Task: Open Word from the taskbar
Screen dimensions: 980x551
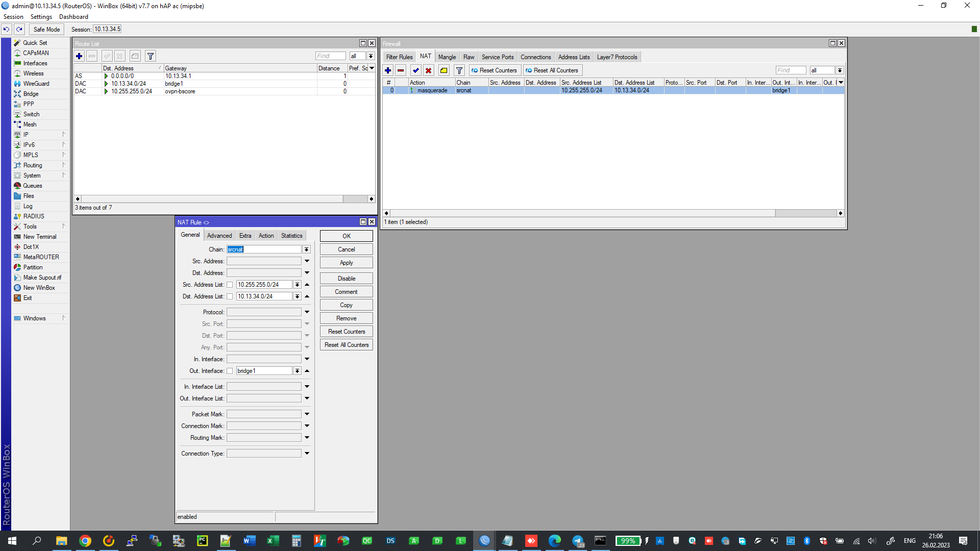Action: 250,541
